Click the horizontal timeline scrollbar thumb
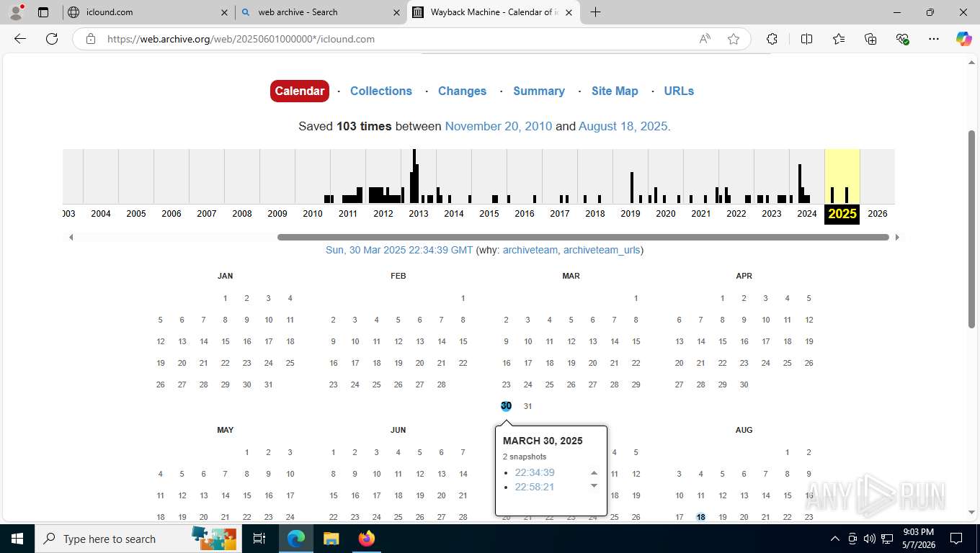Image resolution: width=980 pixels, height=553 pixels. coord(583,237)
